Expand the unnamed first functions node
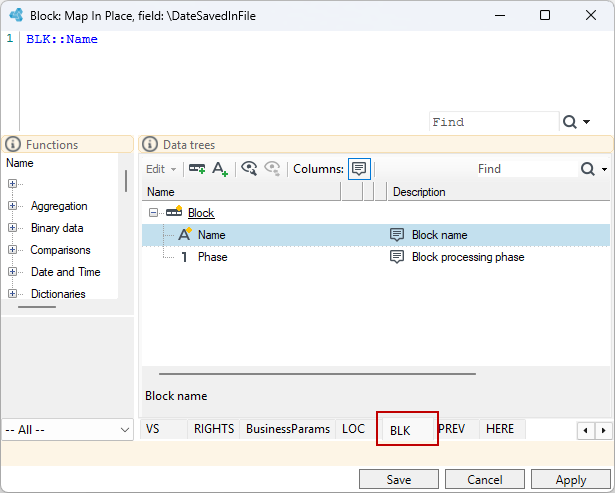Screen dimensions: 615x493 click(12, 184)
